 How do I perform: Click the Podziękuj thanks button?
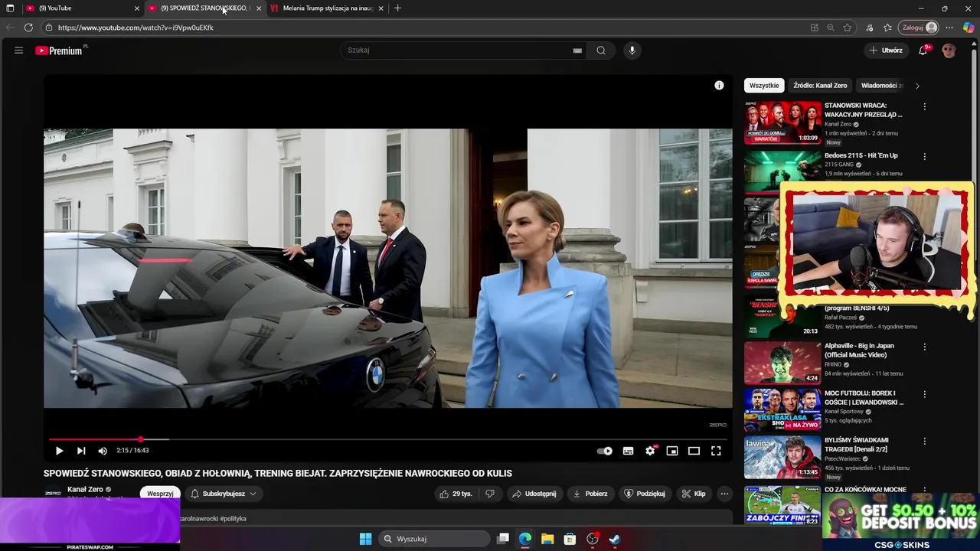(x=645, y=494)
